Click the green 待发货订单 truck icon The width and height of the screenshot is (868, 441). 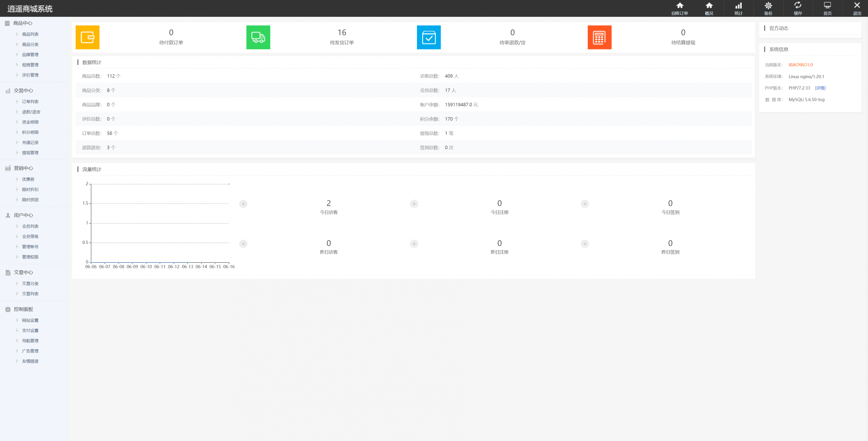pyautogui.click(x=258, y=37)
